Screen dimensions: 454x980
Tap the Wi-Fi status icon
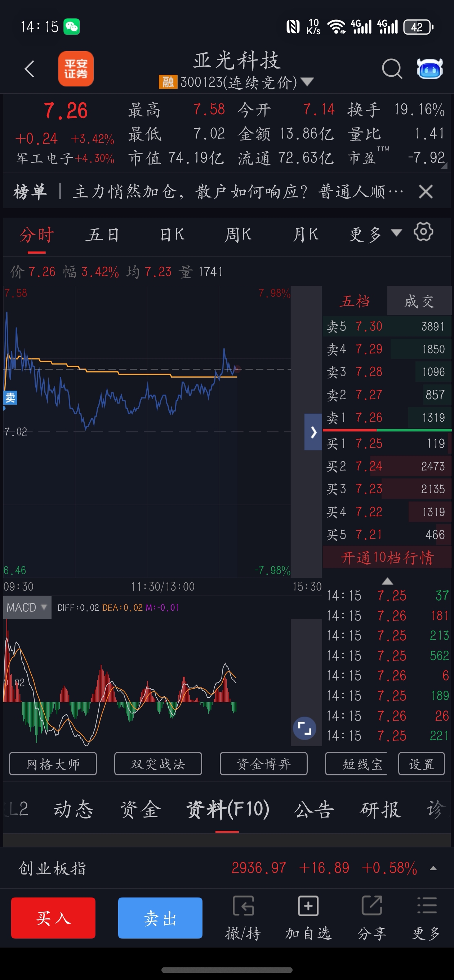pyautogui.click(x=337, y=27)
